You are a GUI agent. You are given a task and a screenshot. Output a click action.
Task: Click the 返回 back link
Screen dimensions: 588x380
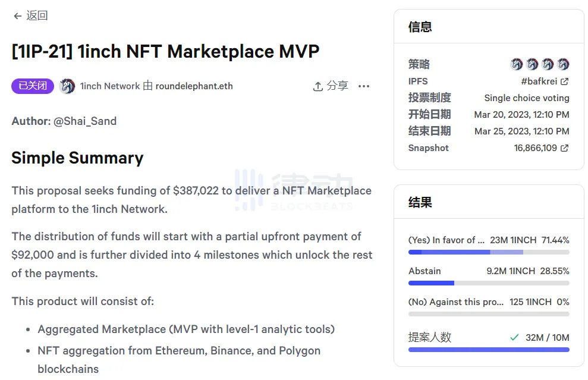coord(37,16)
